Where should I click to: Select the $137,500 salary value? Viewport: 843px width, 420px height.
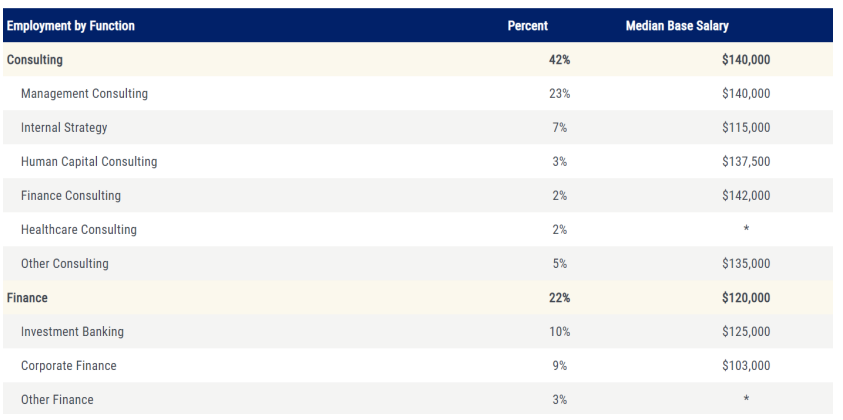tap(748, 162)
